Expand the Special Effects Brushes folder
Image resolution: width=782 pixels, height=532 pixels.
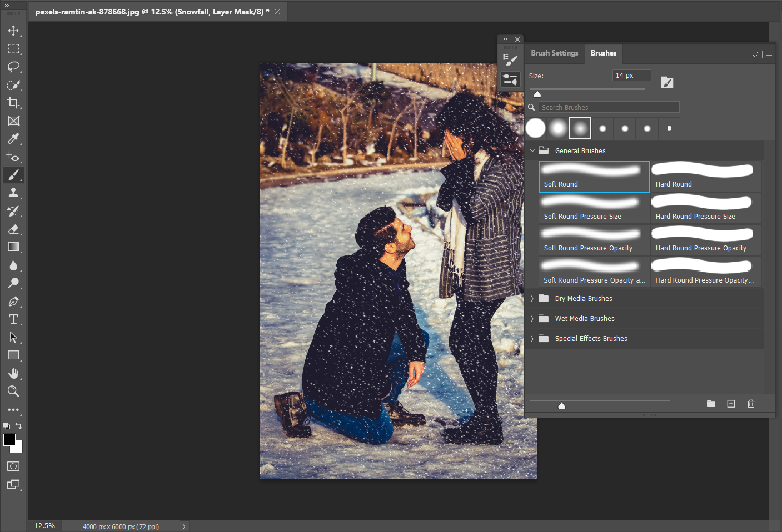pos(532,338)
